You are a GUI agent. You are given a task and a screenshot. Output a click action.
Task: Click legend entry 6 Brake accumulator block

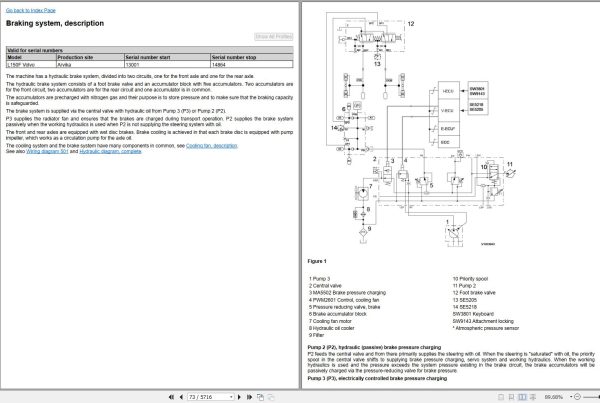point(338,314)
